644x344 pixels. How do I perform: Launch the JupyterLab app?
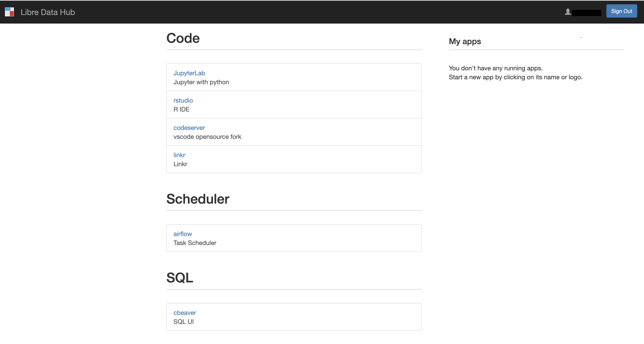tap(189, 73)
